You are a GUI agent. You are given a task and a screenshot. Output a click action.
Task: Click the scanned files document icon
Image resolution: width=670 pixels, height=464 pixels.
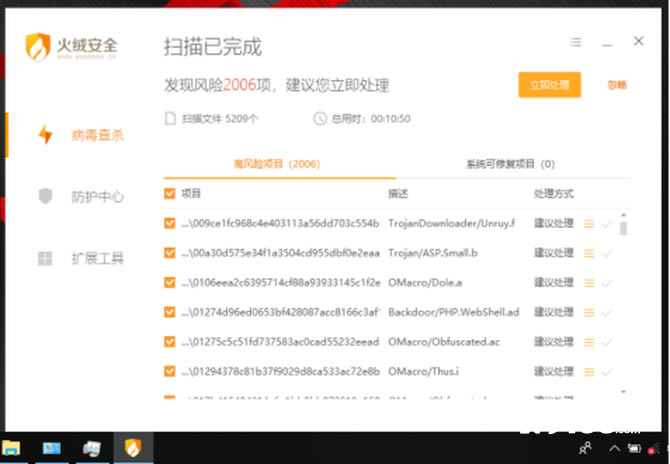click(x=170, y=118)
